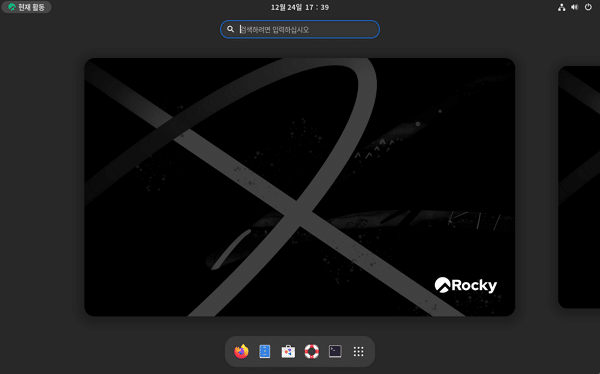Click the 현재 활동 activities button
The width and height of the screenshot is (600, 374).
pos(26,7)
